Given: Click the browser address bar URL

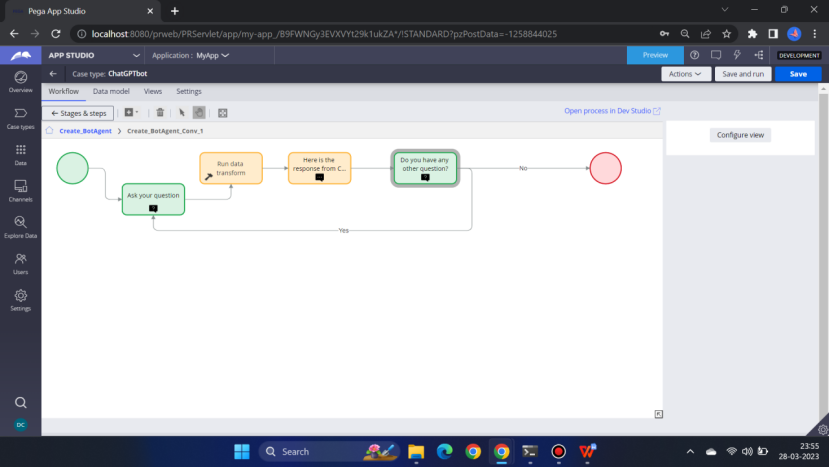Looking at the screenshot, I should click(324, 34).
